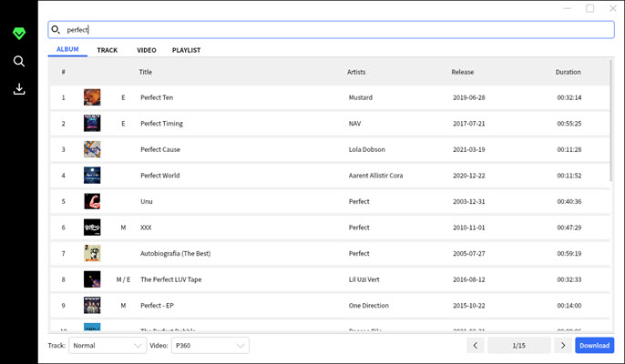Image resolution: width=625 pixels, height=364 pixels.
Task: Select the album title 'Perfect Timing'
Action: [x=161, y=124]
